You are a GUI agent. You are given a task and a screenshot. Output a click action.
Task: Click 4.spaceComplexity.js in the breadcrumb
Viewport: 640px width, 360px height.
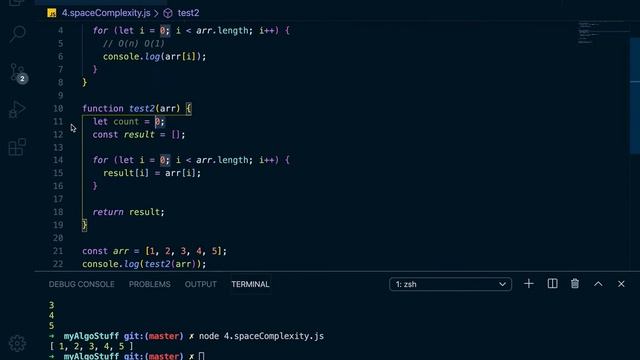click(106, 13)
